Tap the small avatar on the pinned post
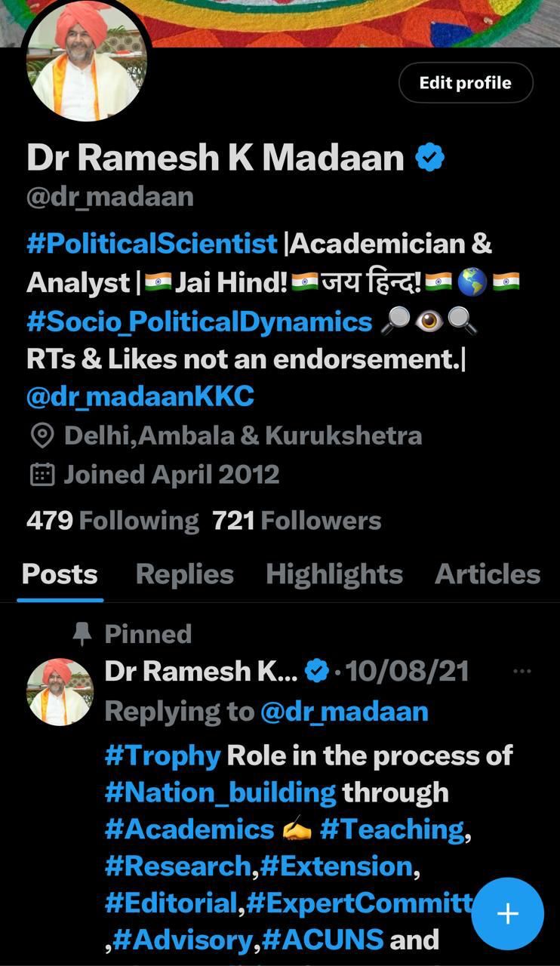The width and height of the screenshot is (560, 966). pyautogui.click(x=60, y=692)
